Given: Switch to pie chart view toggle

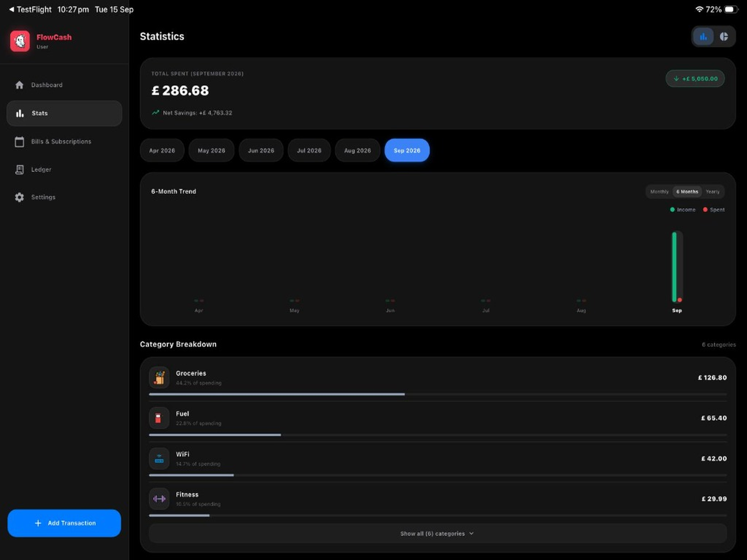Looking at the screenshot, I should [x=724, y=36].
